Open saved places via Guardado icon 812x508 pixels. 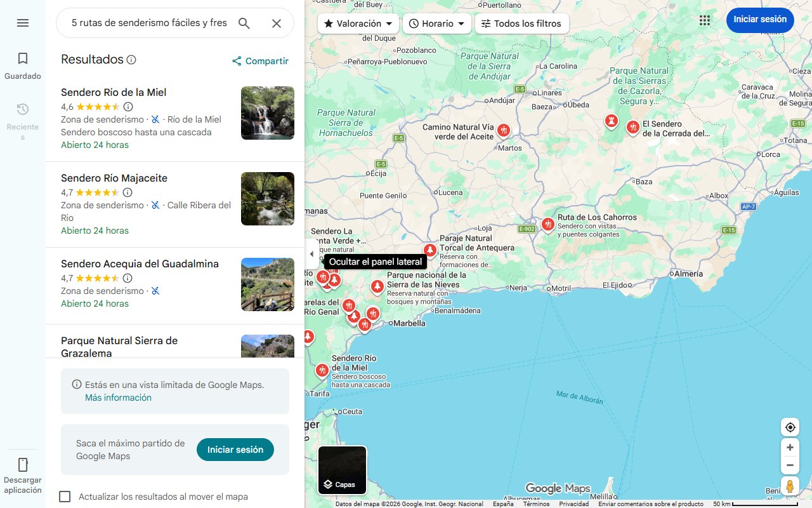(x=22, y=58)
